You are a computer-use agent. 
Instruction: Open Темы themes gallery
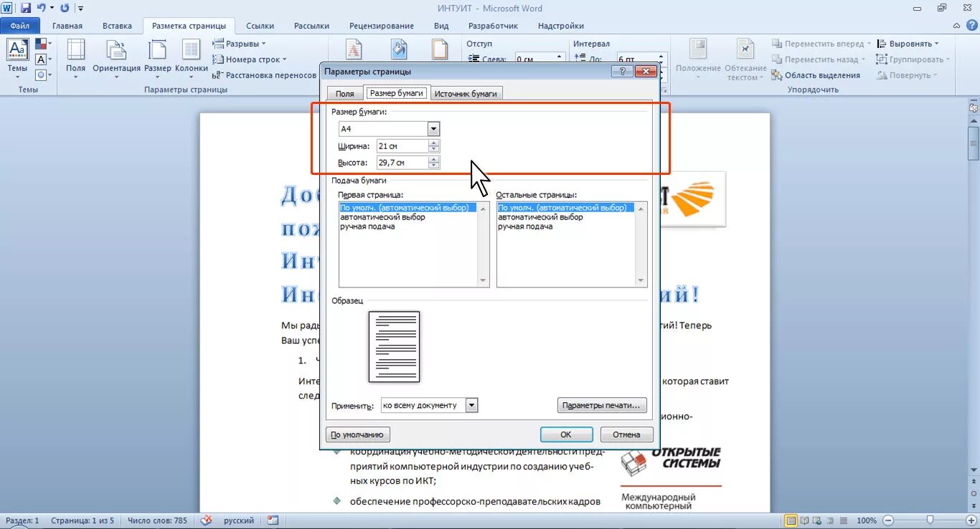point(17,59)
